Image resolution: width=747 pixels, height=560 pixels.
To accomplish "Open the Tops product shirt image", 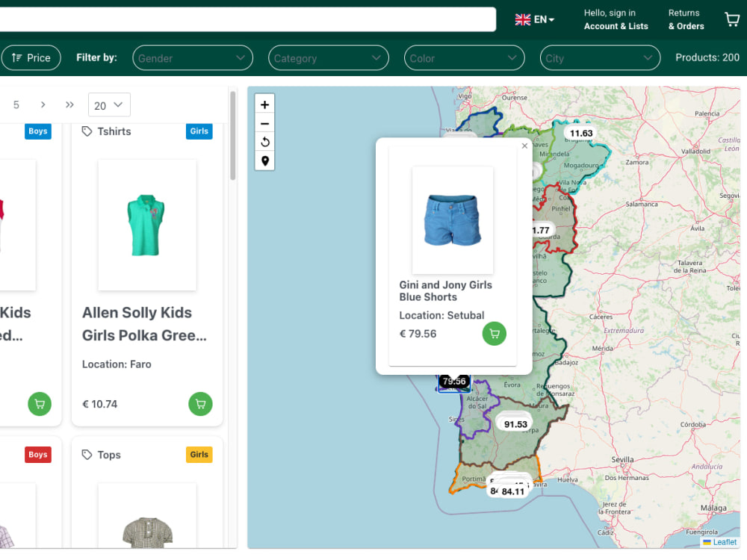I will coord(146,516).
